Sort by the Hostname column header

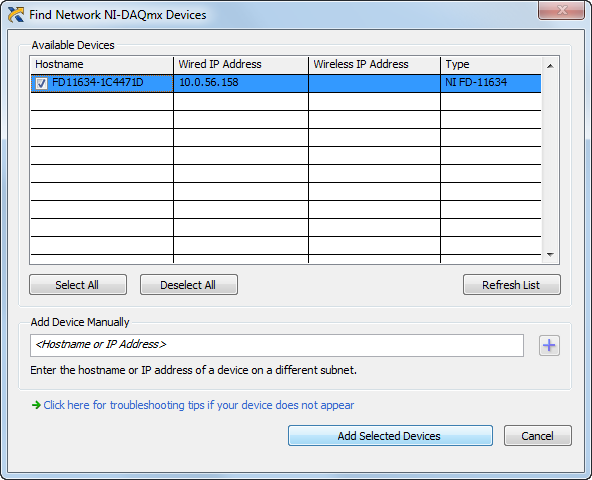102,64
